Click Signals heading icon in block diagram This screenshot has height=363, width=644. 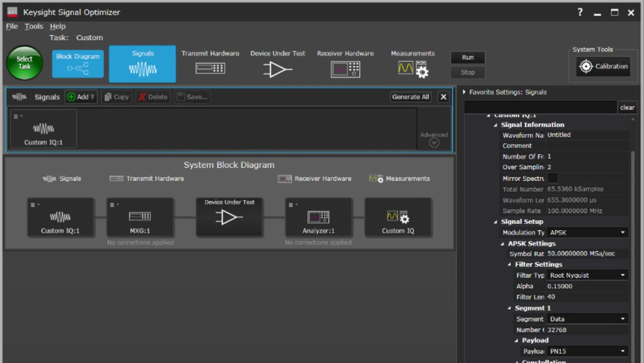pos(49,179)
